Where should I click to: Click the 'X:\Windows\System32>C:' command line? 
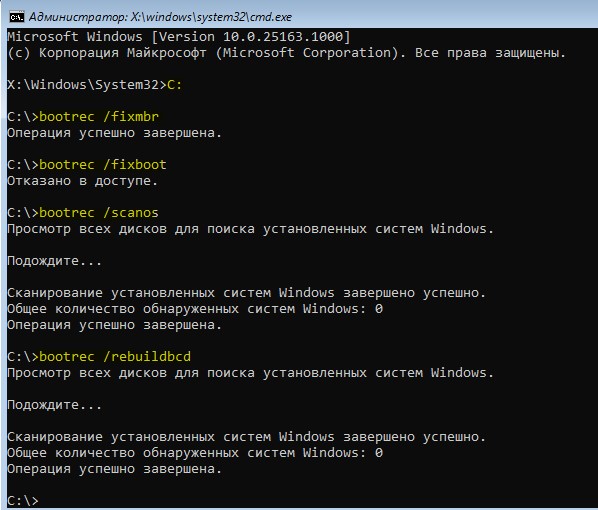point(95,85)
